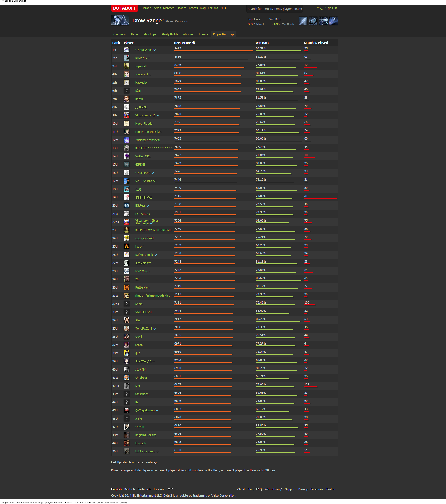Switch to the Matchups tab
The image size is (446, 504).
pyautogui.click(x=150, y=34)
